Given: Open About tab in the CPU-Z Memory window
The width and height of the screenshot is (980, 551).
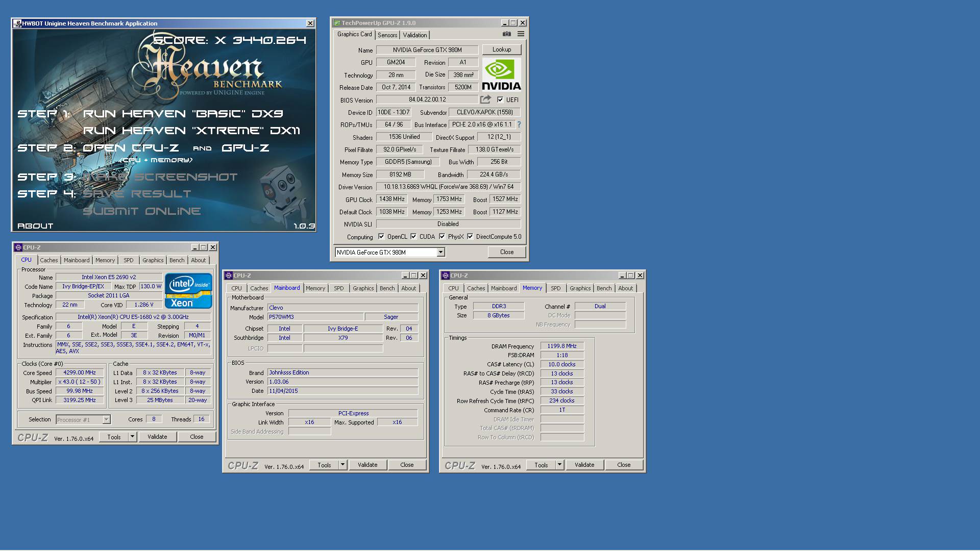Looking at the screenshot, I should click(625, 288).
